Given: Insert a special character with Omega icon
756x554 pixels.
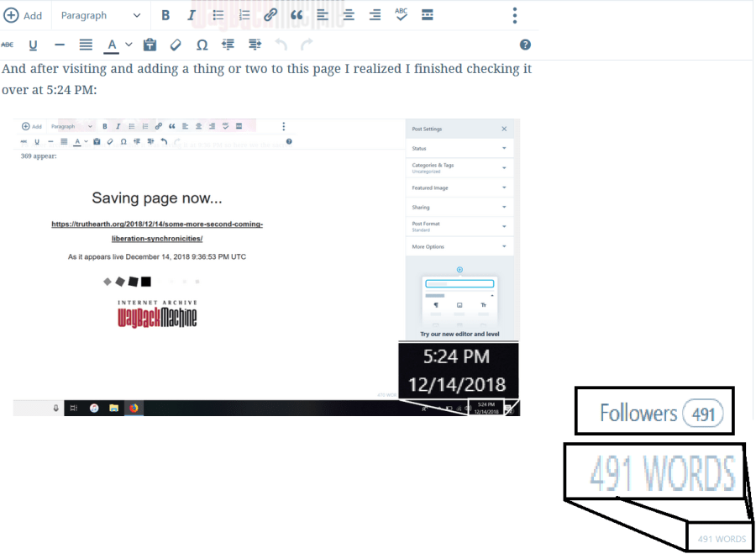Looking at the screenshot, I should [x=202, y=45].
